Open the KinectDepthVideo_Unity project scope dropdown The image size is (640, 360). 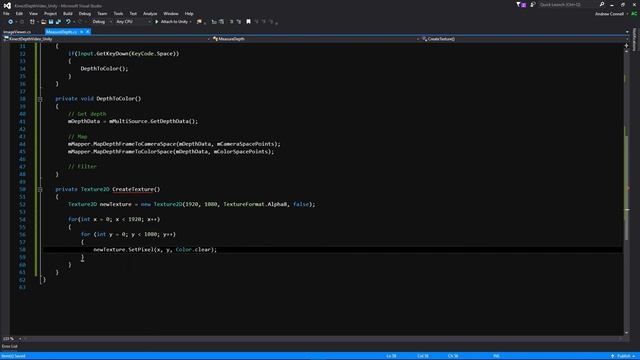[106, 39]
